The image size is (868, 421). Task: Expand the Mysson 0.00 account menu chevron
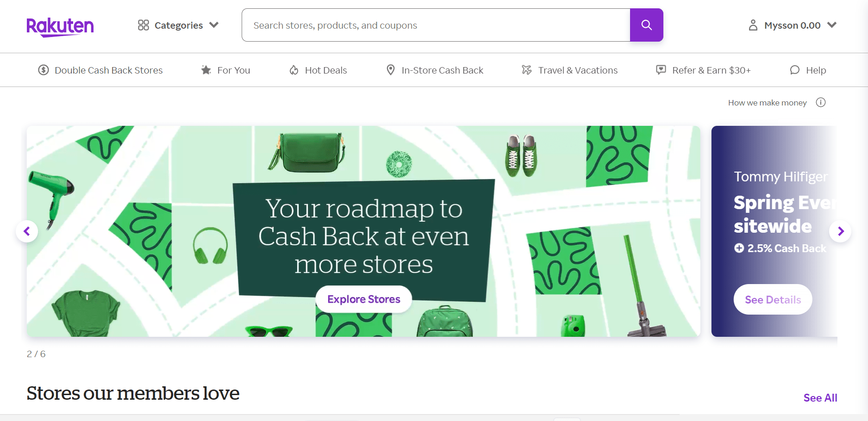(832, 25)
